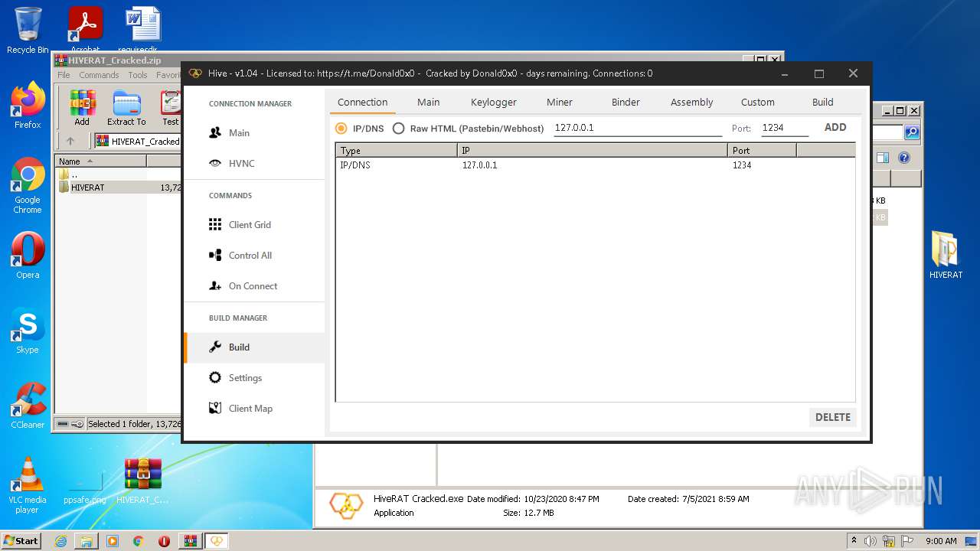Click the Start button
The width and height of the screenshot is (980, 551).
[x=21, y=541]
